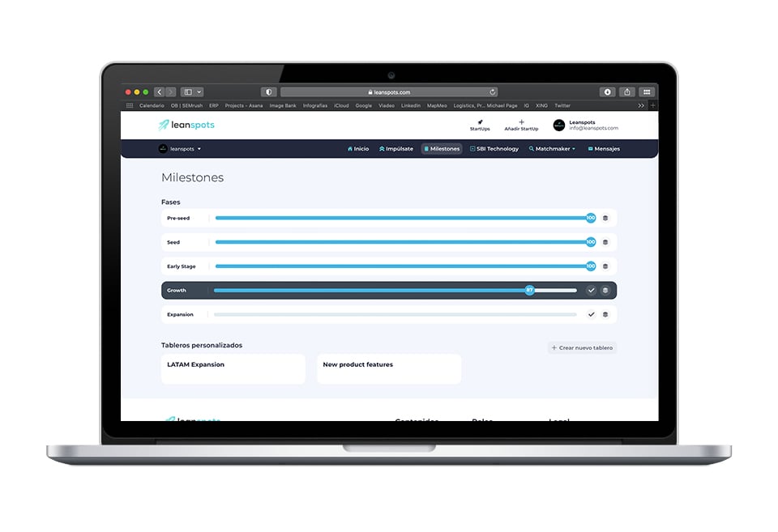Image resolution: width=778 pixels, height=532 pixels.
Task: Click the Seed row database icon
Action: (x=605, y=242)
